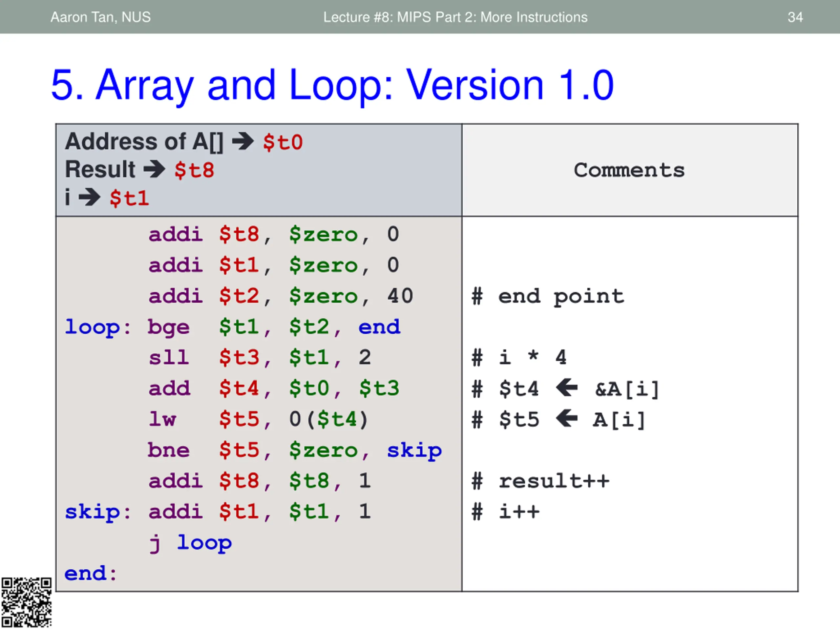The width and height of the screenshot is (840, 630).
Task: Click slide number 34 in header
Action: 795,17
